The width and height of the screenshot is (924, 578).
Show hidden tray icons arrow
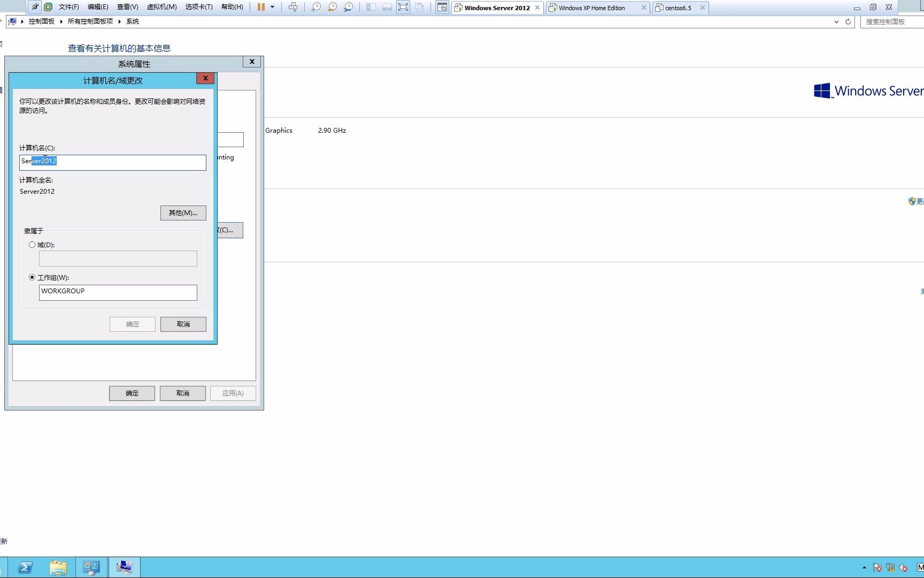864,567
